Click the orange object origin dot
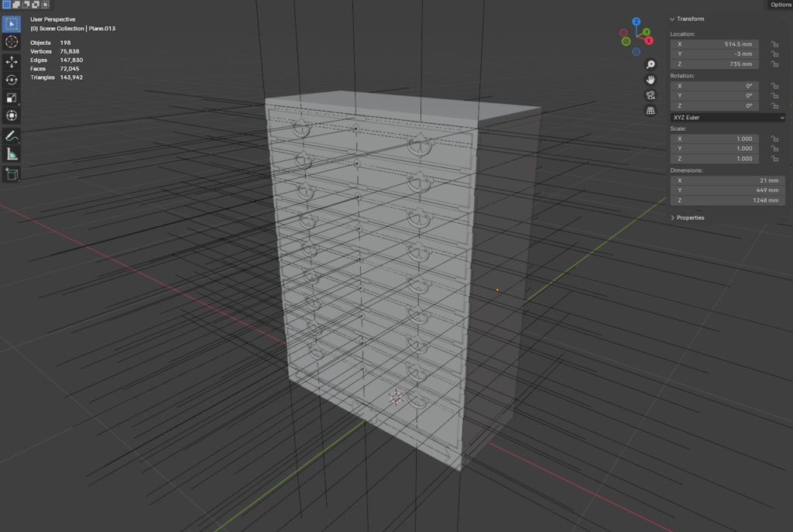 tap(498, 290)
